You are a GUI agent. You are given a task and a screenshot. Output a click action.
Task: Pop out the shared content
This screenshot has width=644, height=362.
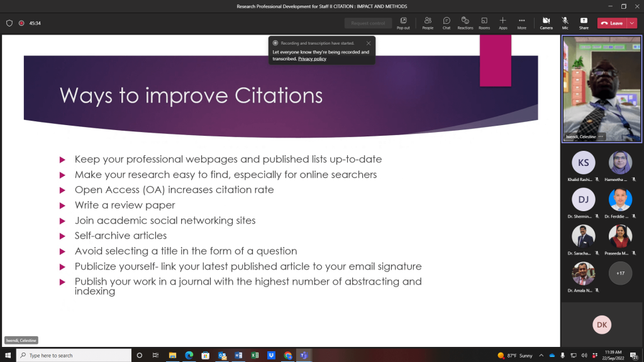click(403, 23)
